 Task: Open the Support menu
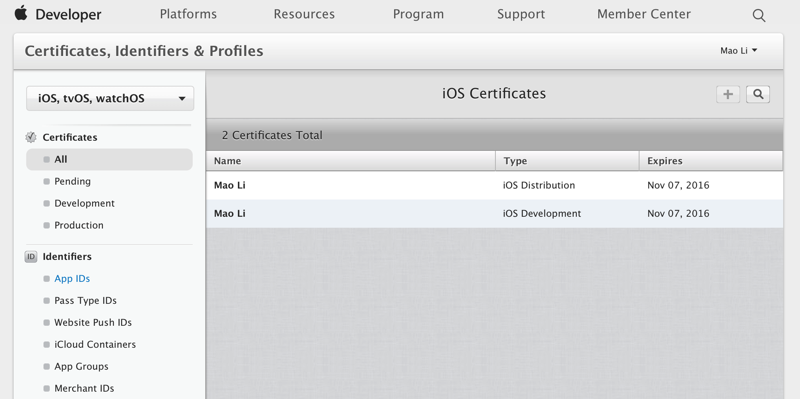[x=521, y=14]
